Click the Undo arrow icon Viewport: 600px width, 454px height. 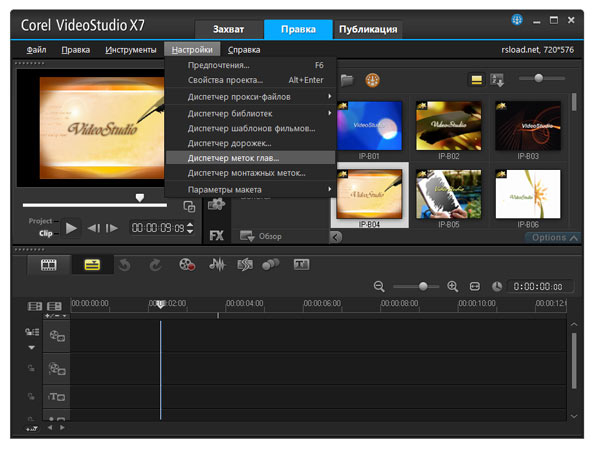coord(125,265)
